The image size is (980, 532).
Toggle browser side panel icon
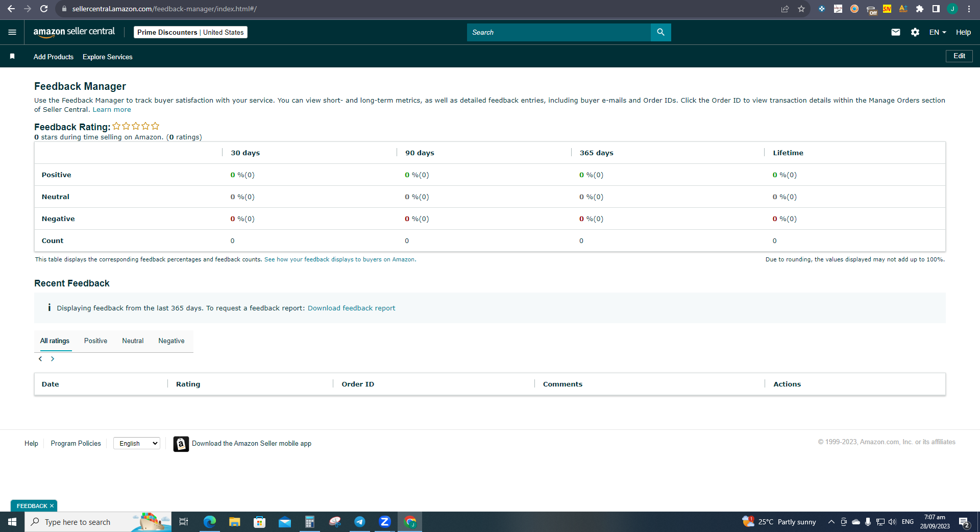click(936, 9)
